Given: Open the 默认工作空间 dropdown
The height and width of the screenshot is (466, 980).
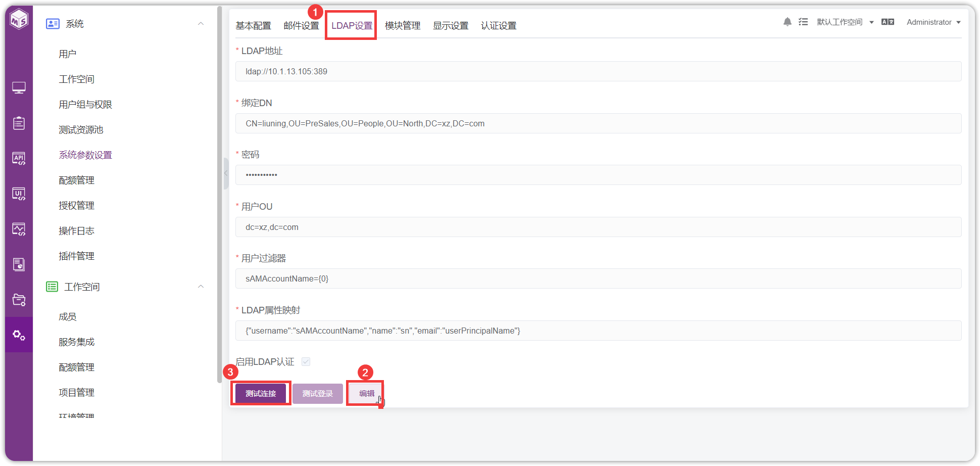Looking at the screenshot, I should (x=845, y=22).
